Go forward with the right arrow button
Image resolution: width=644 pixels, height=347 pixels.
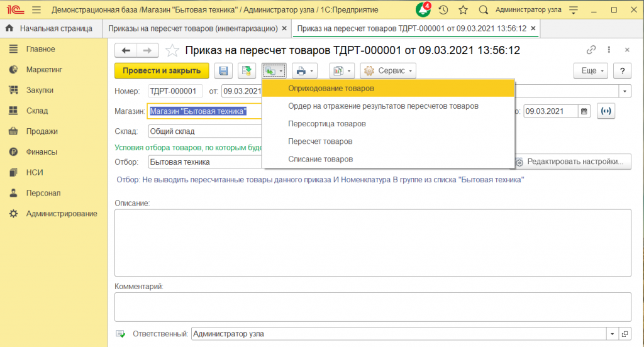click(147, 50)
